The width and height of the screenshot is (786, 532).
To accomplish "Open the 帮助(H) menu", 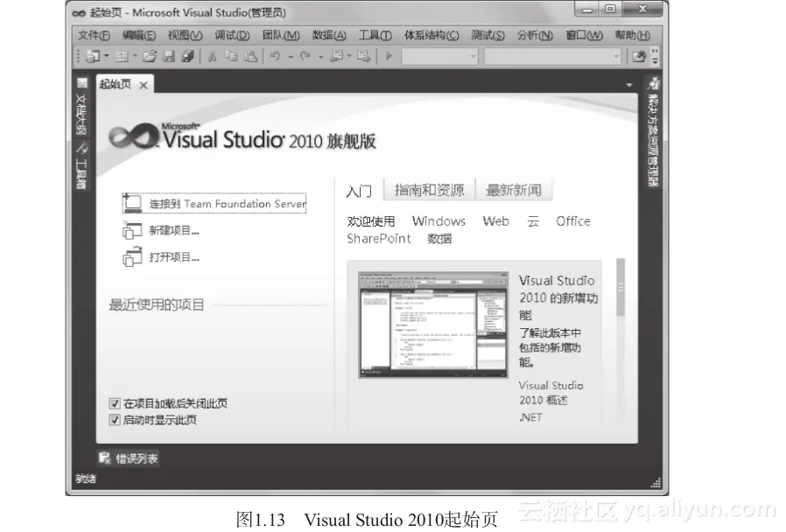I will click(633, 35).
